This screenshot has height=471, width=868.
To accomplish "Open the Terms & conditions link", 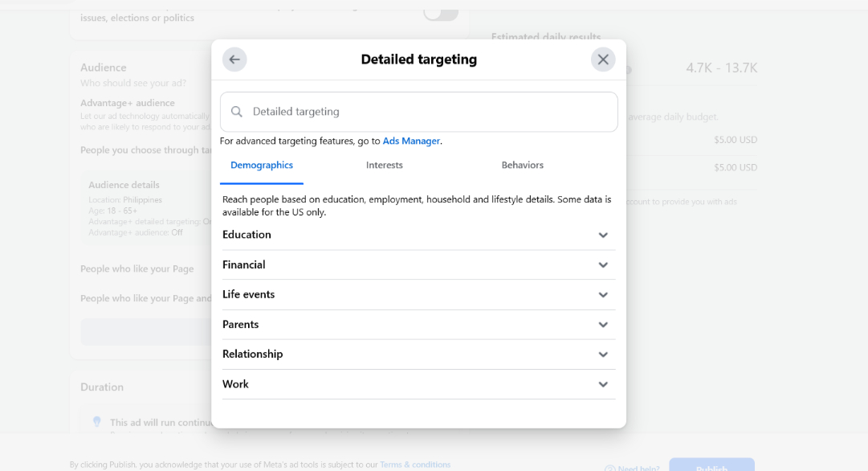I will [x=415, y=465].
